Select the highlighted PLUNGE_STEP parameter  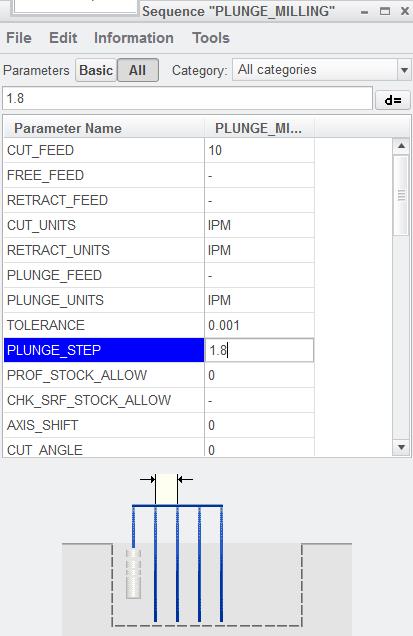pyautogui.click(x=104, y=350)
